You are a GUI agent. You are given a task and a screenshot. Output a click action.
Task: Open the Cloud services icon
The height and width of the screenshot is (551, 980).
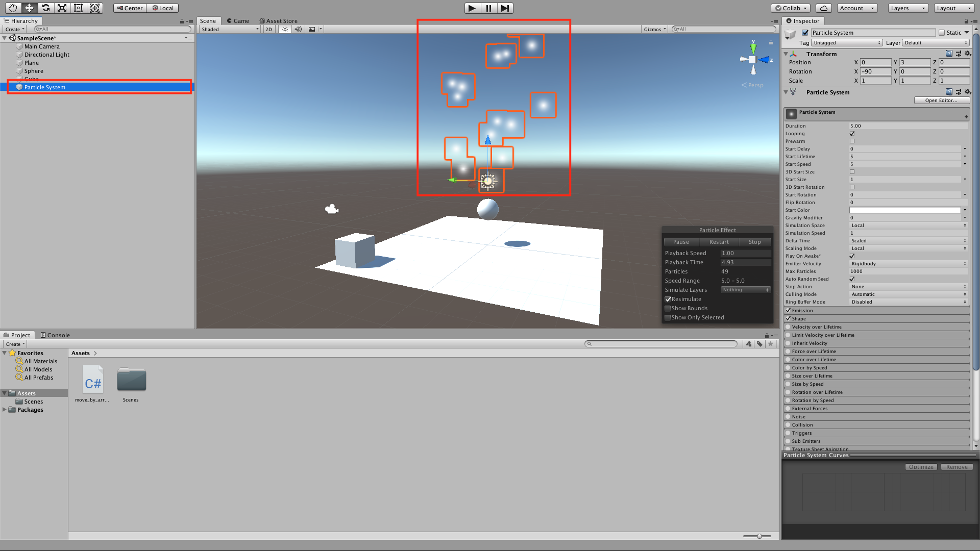tap(823, 8)
